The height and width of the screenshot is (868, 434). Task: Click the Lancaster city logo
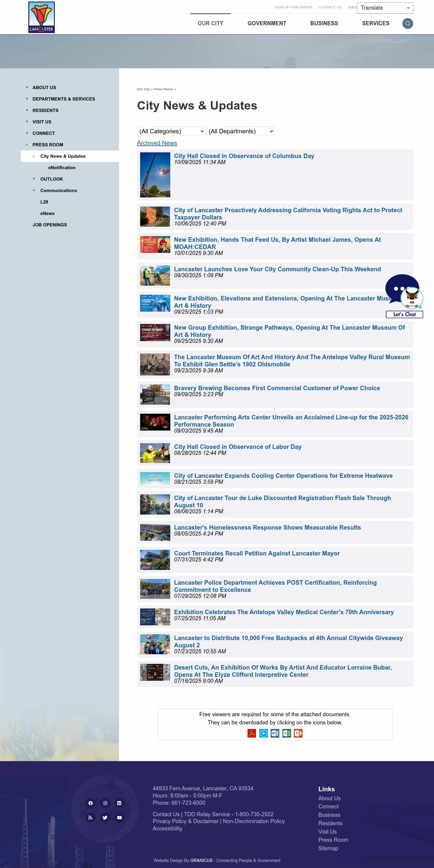click(42, 17)
